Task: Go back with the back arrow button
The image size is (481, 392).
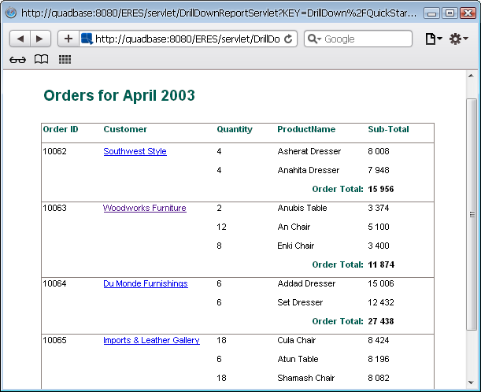Action: 20,39
